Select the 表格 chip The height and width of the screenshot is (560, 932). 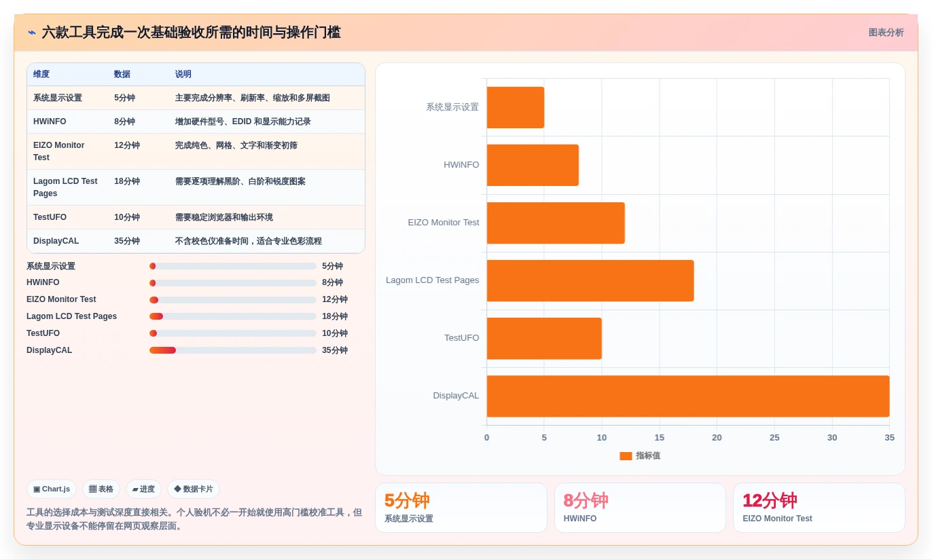pyautogui.click(x=101, y=489)
